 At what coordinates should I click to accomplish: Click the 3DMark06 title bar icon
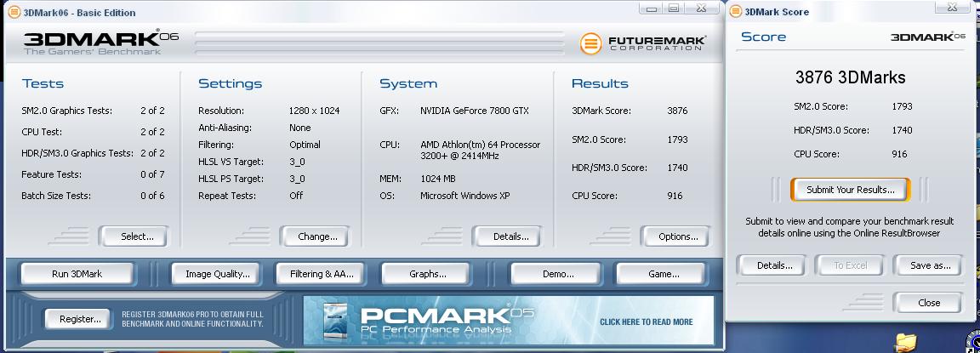tap(14, 12)
